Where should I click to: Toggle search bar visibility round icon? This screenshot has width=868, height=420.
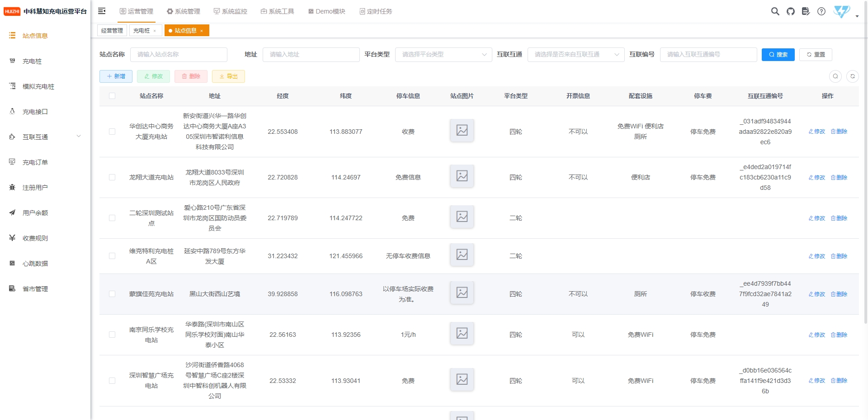[835, 76]
